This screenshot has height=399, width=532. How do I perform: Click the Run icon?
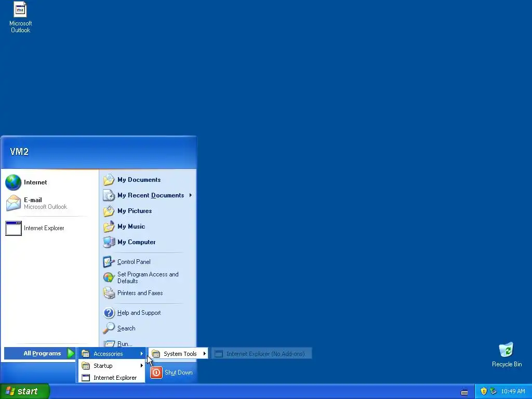109,343
